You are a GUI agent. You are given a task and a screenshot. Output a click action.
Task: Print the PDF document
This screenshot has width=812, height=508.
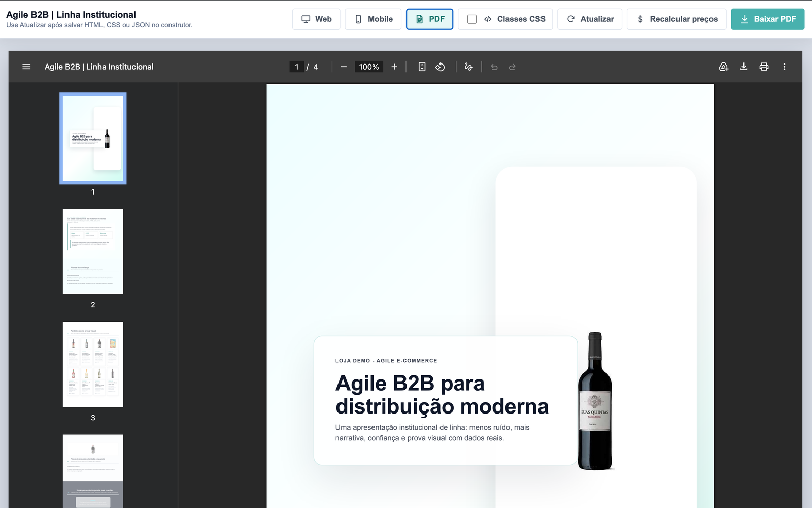[x=764, y=67]
